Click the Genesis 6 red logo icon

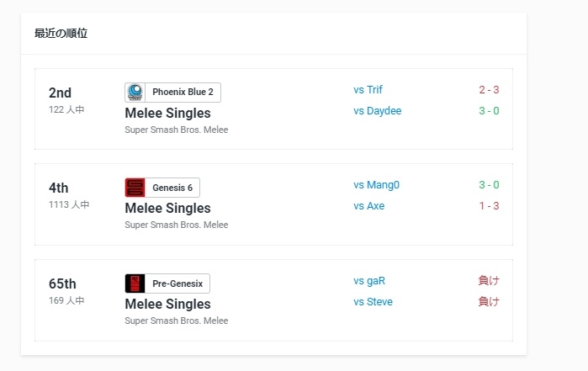[135, 188]
